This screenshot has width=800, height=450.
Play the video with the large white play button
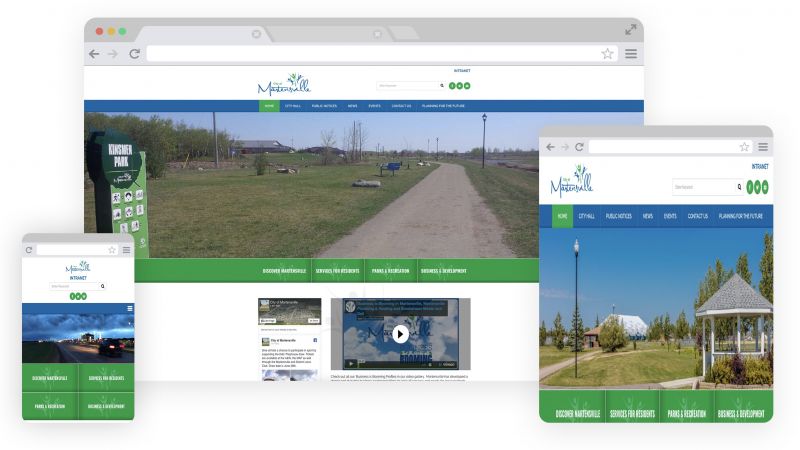pos(401,334)
